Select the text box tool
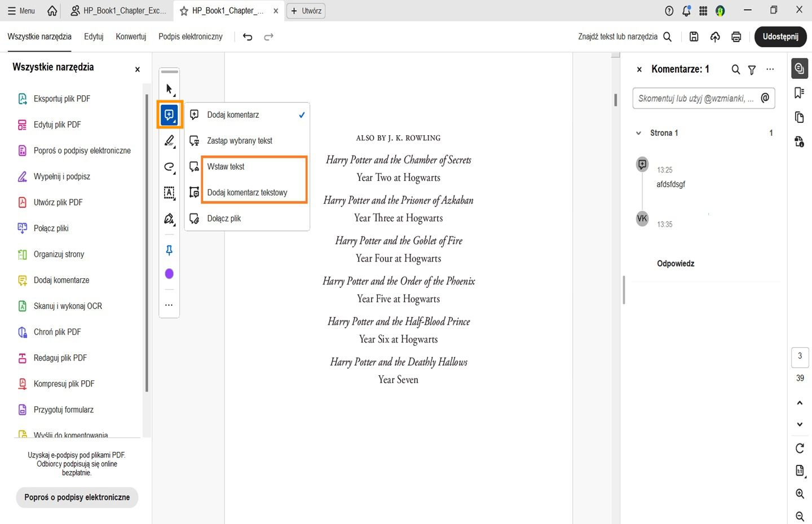The image size is (812, 524). pos(169,193)
